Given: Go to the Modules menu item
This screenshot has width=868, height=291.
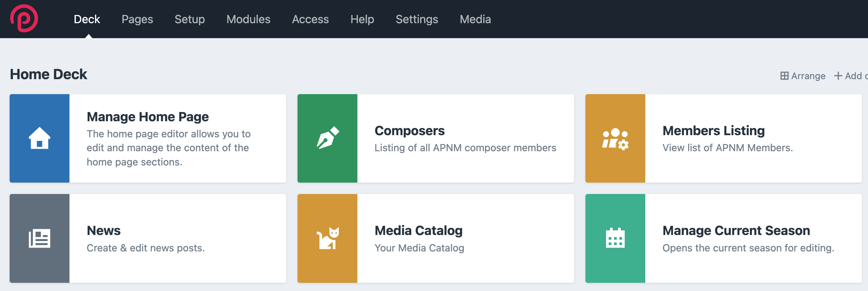Looking at the screenshot, I should click(248, 19).
